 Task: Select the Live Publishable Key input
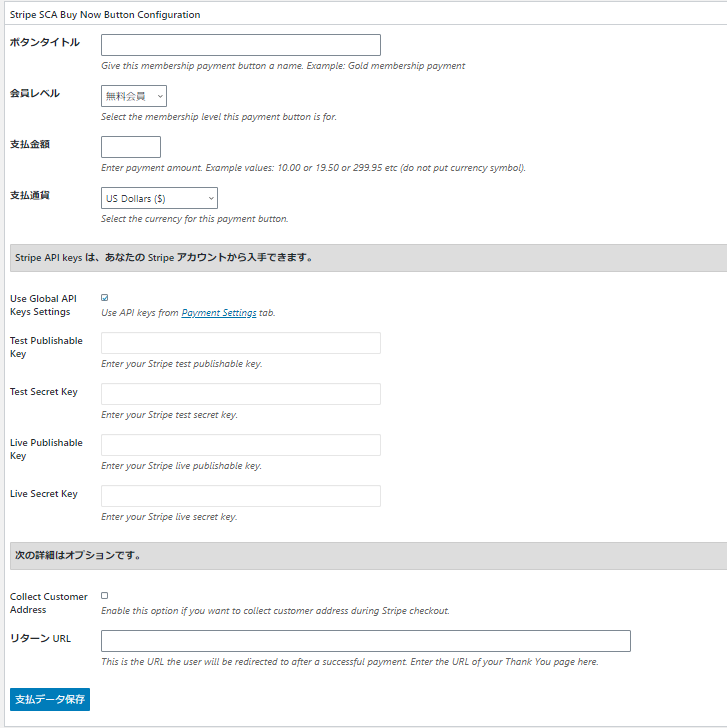[x=240, y=445]
